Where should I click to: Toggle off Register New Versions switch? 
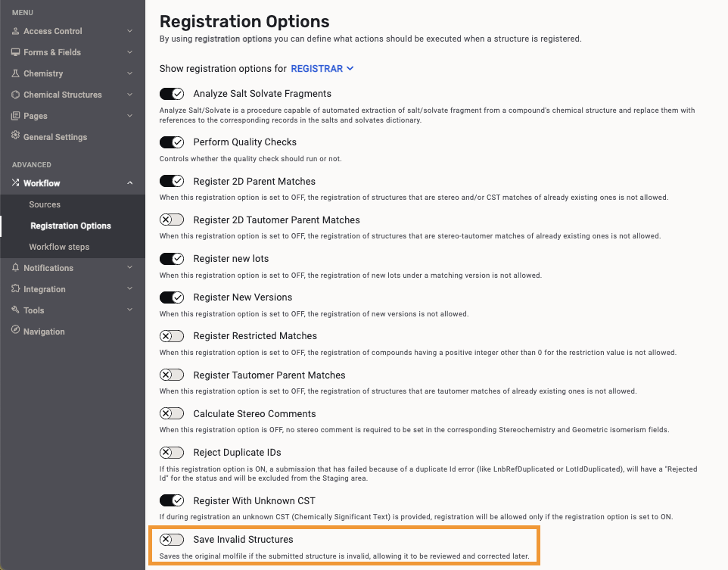point(172,297)
